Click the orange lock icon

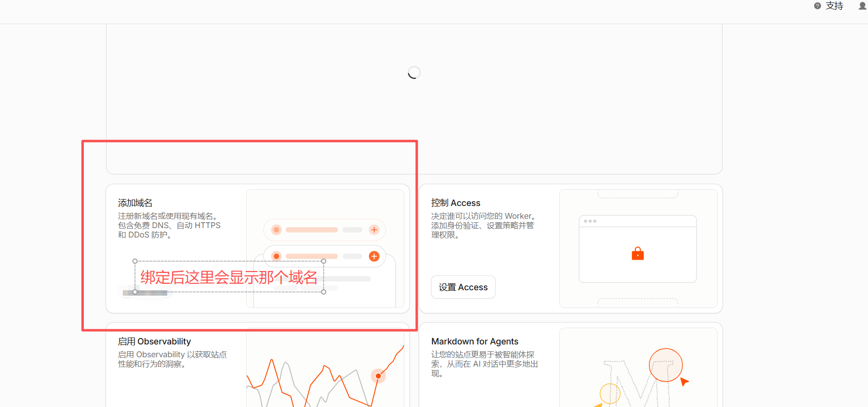point(638,253)
